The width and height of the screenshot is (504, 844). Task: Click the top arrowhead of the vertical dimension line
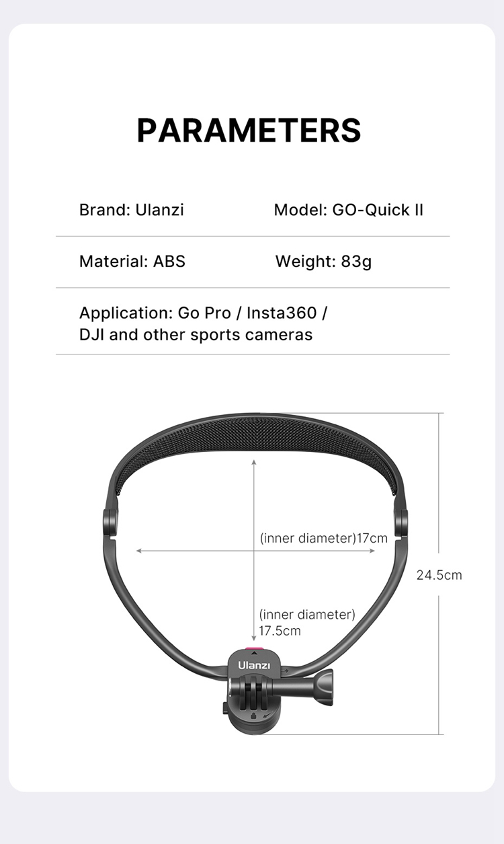[x=253, y=462]
